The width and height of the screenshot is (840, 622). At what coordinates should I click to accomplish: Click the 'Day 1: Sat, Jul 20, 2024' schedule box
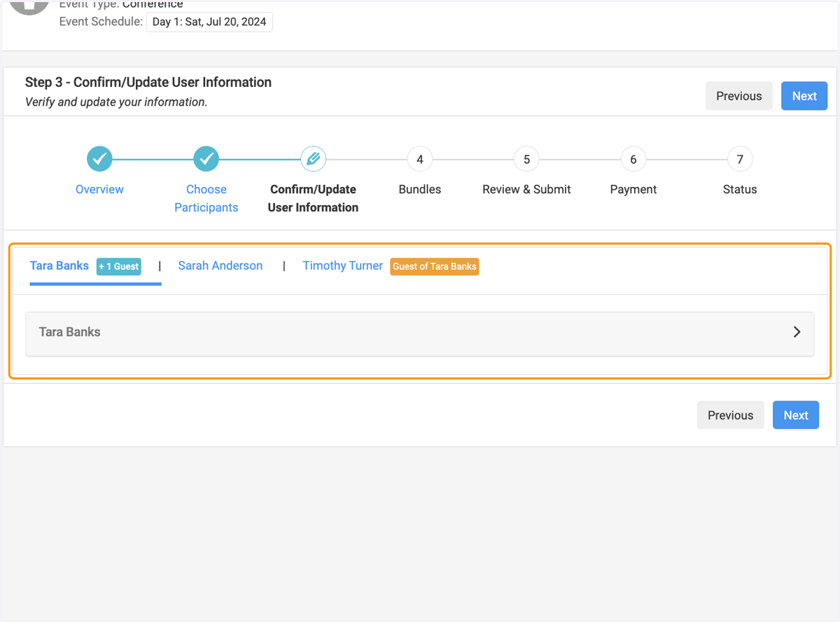pyautogui.click(x=209, y=22)
